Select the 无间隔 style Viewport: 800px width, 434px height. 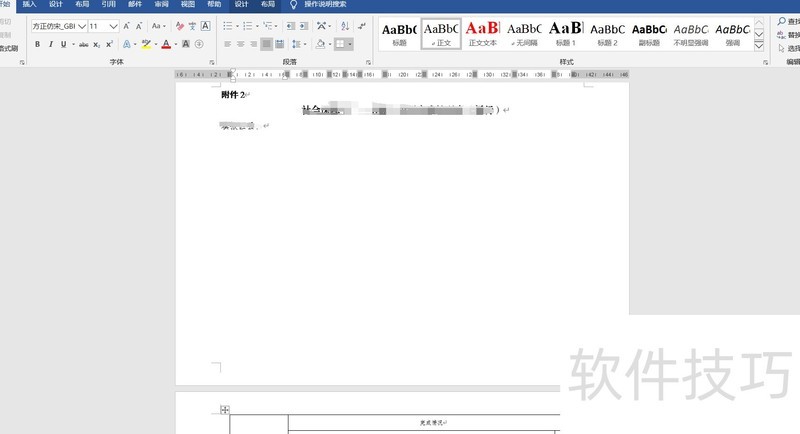click(524, 34)
